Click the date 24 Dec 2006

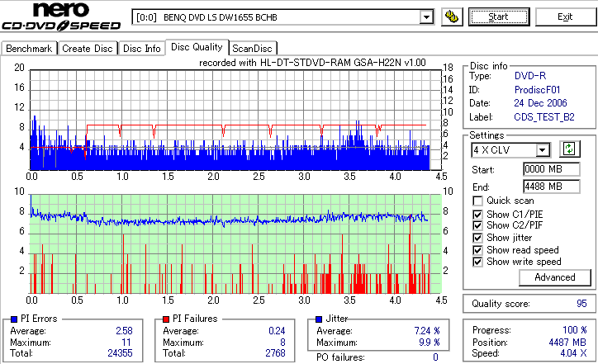[540, 103]
